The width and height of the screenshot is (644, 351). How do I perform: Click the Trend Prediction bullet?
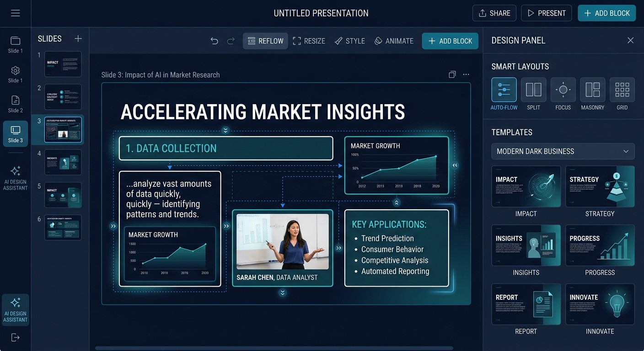[x=387, y=238]
